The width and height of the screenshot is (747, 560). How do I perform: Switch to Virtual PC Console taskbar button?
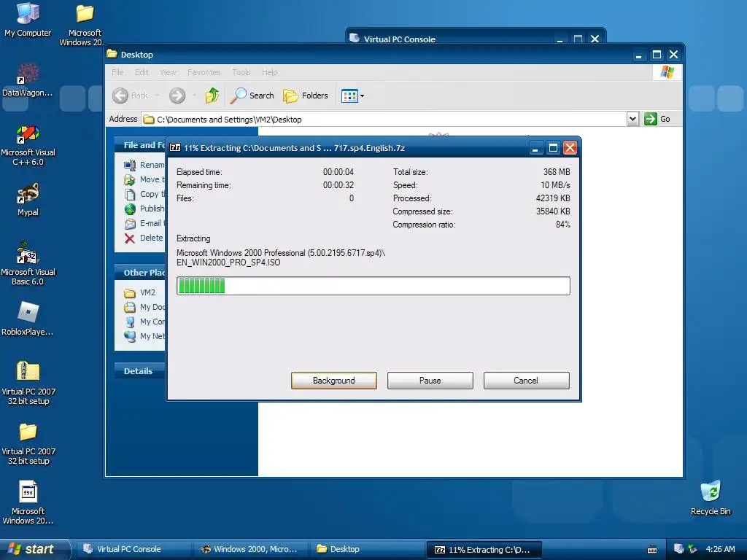point(134,549)
